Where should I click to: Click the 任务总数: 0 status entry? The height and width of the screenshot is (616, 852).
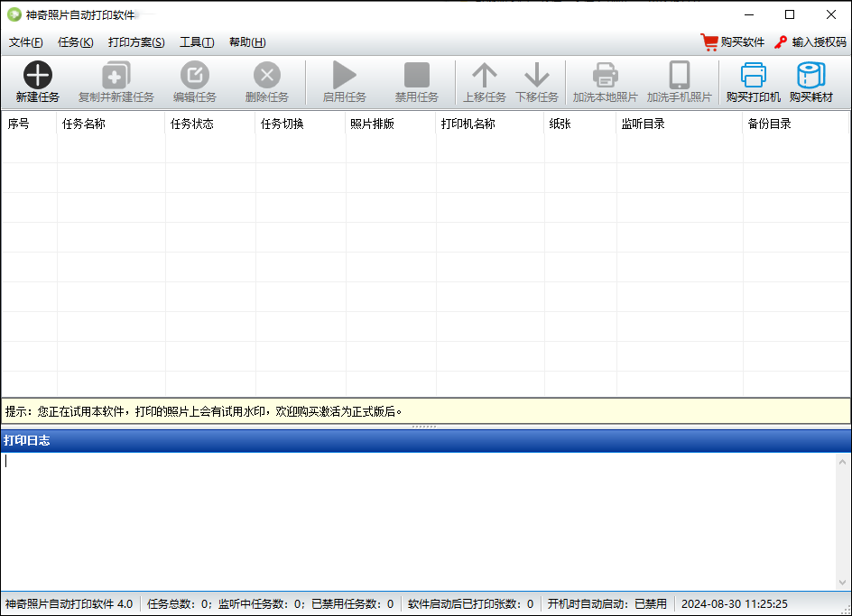(180, 604)
